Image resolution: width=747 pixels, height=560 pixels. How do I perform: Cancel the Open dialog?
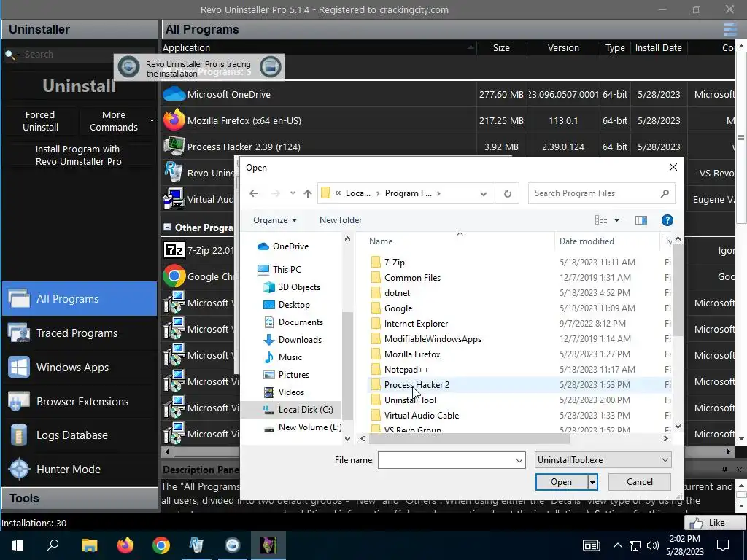coord(639,482)
